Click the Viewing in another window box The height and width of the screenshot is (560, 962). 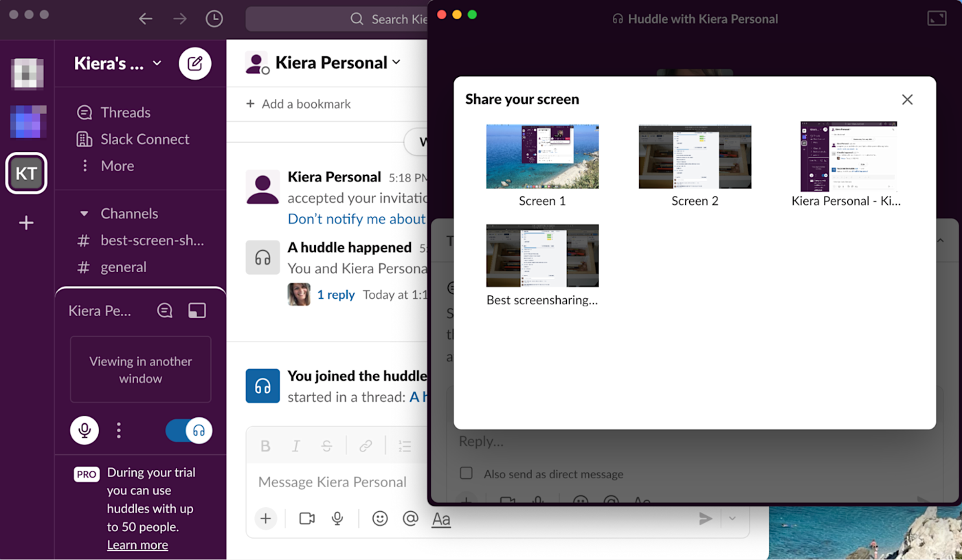(140, 370)
